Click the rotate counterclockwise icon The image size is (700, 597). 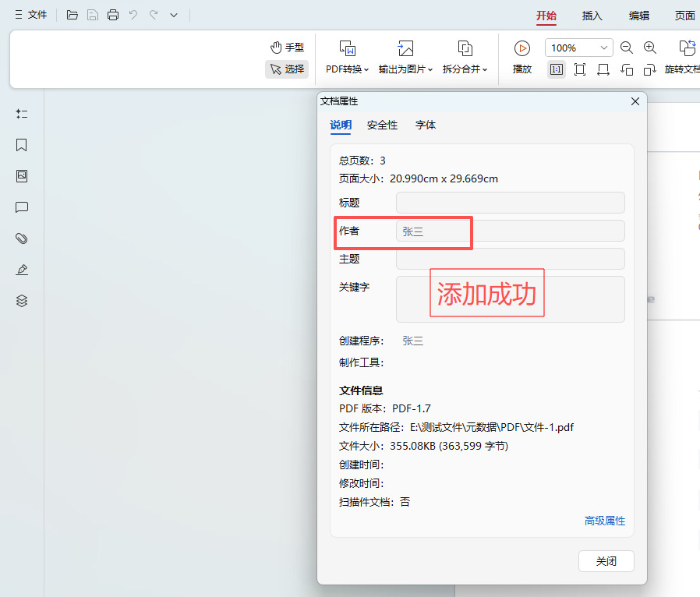(627, 69)
